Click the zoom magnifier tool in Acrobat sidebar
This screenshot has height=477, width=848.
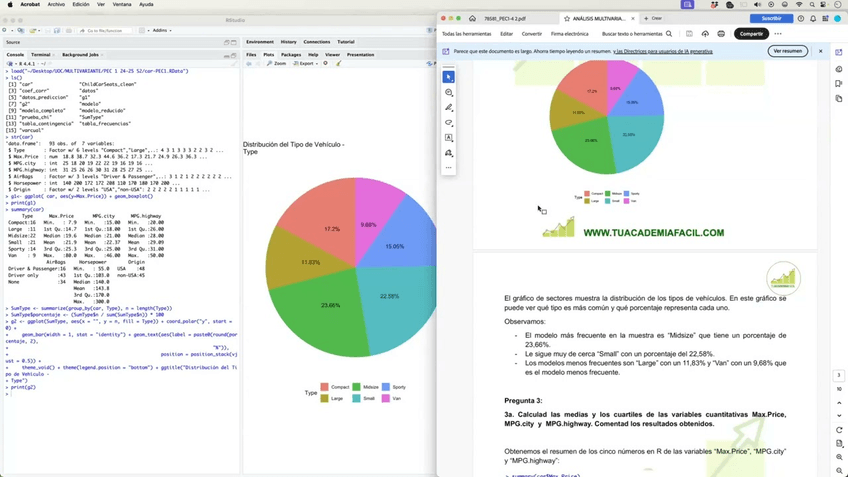click(x=449, y=92)
